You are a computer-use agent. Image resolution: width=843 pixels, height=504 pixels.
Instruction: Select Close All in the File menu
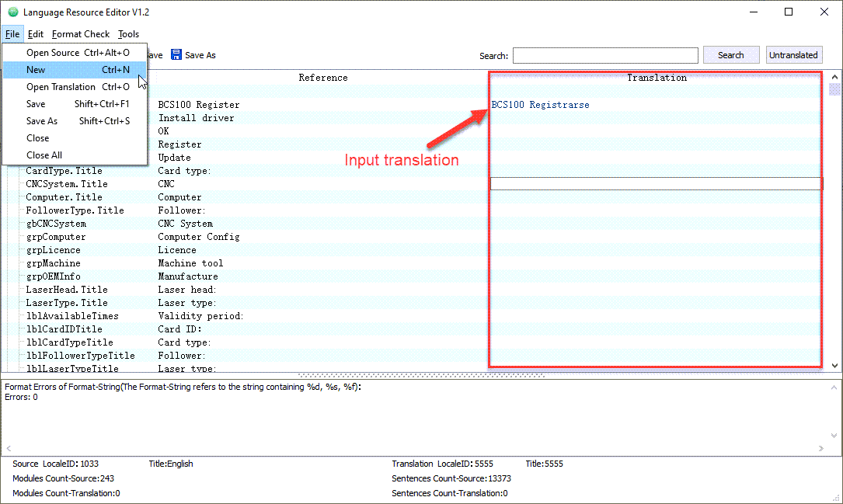pos(75,155)
